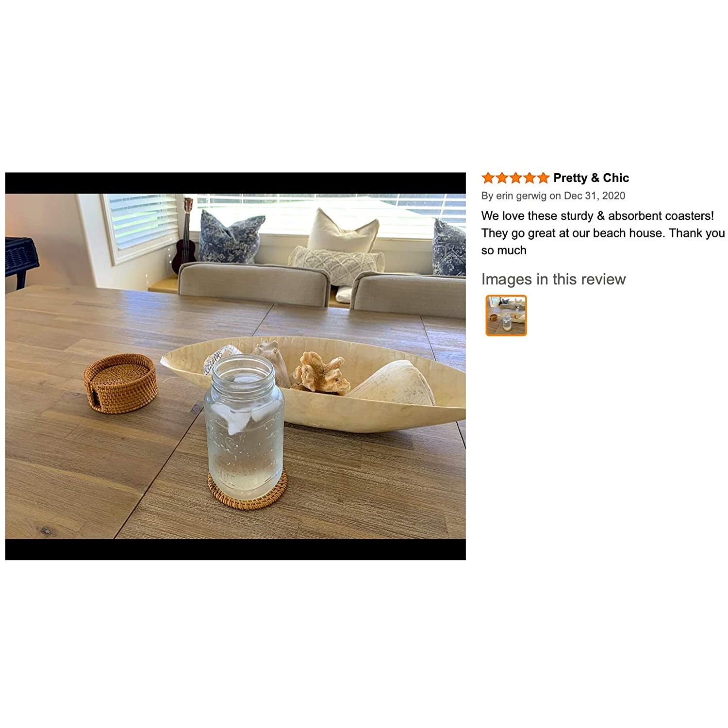Click the fourth orange rating star
The image size is (728, 728).
529,178
